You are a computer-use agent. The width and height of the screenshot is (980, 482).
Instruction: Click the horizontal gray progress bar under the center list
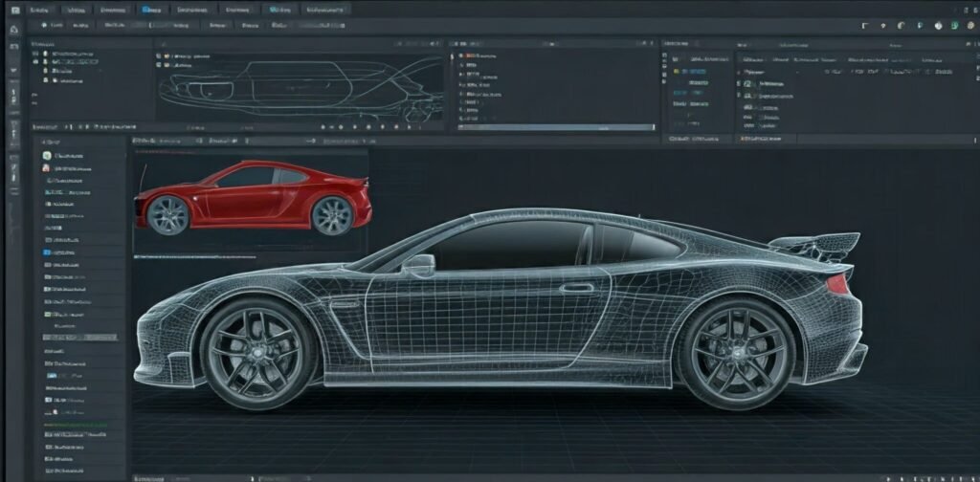click(x=556, y=127)
